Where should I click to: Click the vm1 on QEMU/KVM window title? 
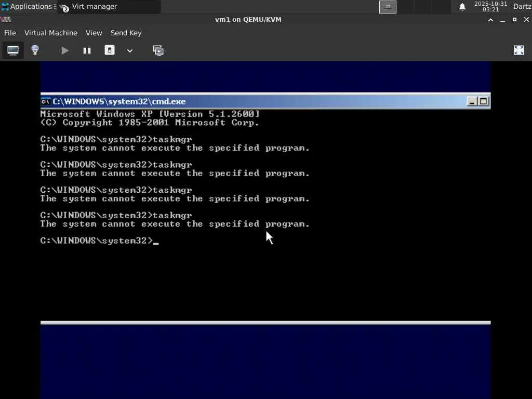point(248,20)
